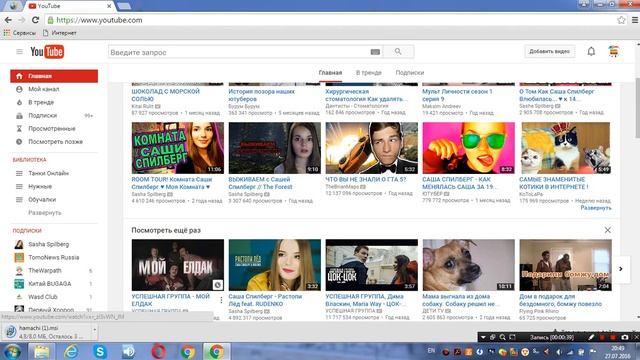The image size is (640, 360).
Task: Open ШОКОЛАД С МОРСКОЙ СОЛЬЮ video title
Action: tap(166, 95)
